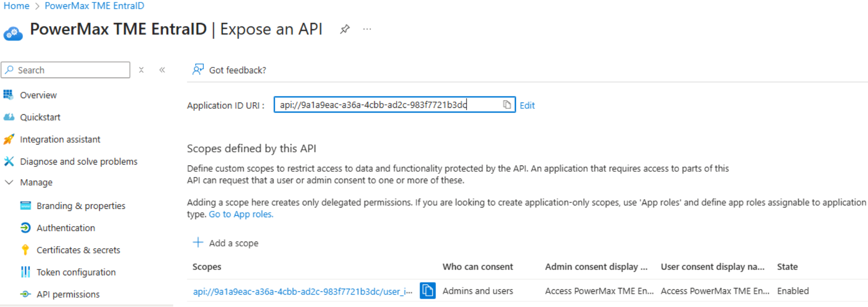Image resolution: width=868 pixels, height=307 pixels.
Task: Click the Diagnose and solve problems wrench icon
Action: tap(9, 162)
